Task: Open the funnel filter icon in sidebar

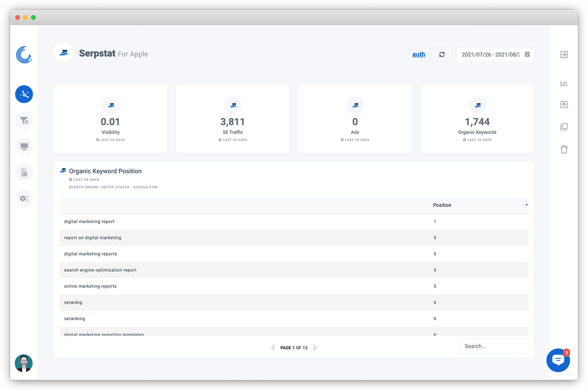Action: (24, 120)
